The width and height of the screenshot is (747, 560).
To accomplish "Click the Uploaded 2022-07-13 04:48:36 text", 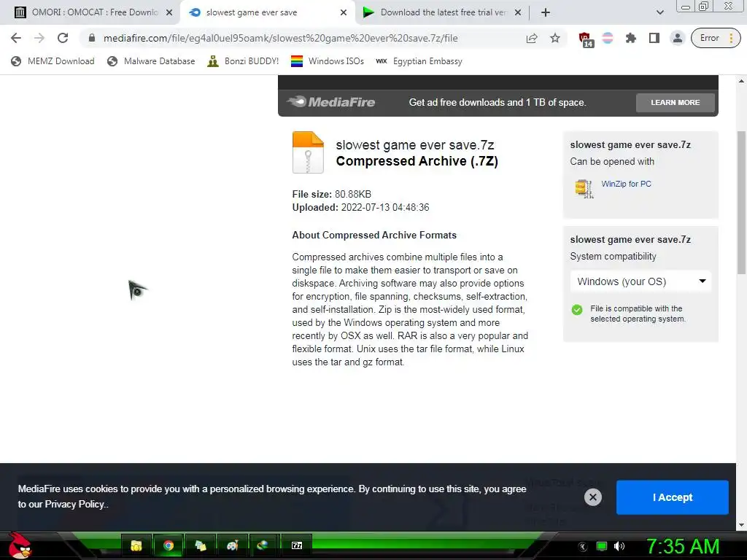I will pyautogui.click(x=360, y=208).
